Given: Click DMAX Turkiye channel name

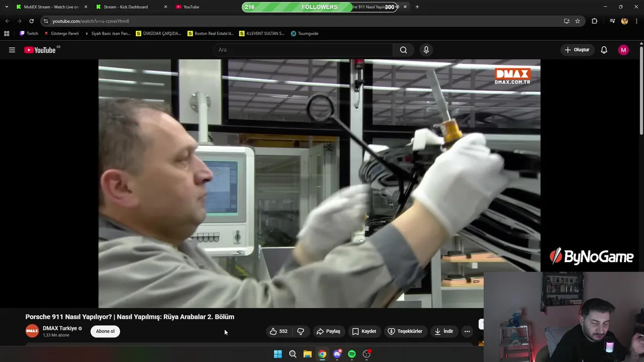Looking at the screenshot, I should pos(60,328).
